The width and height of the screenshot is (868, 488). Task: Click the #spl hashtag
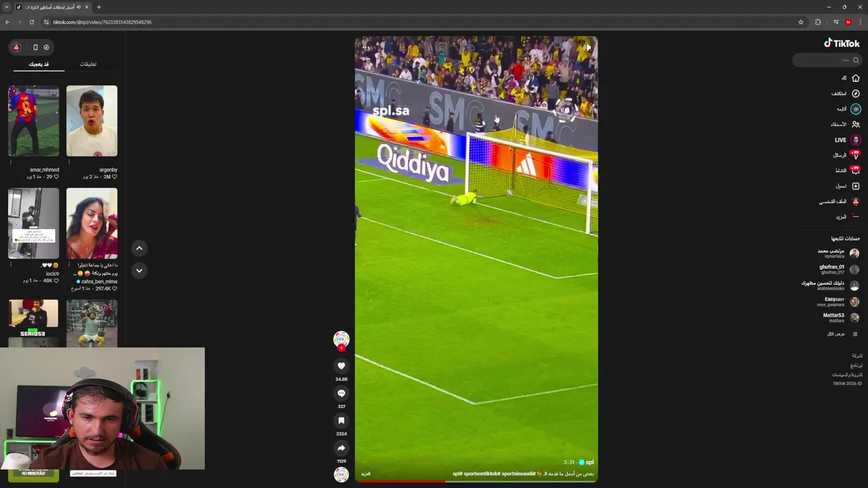coord(458,474)
